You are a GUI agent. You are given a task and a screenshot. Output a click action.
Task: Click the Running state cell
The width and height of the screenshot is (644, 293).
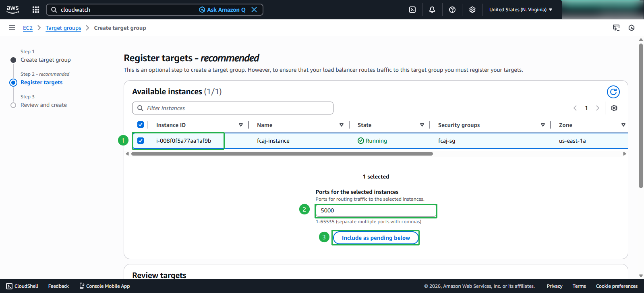pos(372,141)
